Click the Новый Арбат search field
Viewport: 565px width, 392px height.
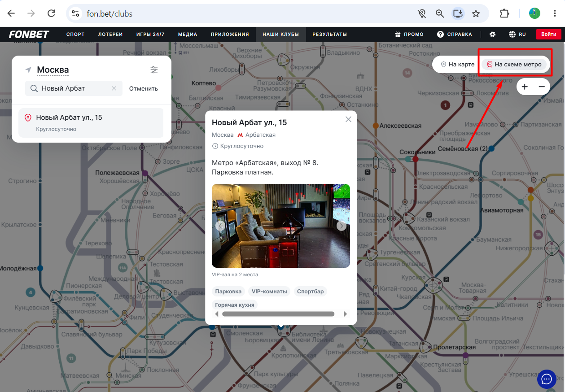(74, 88)
